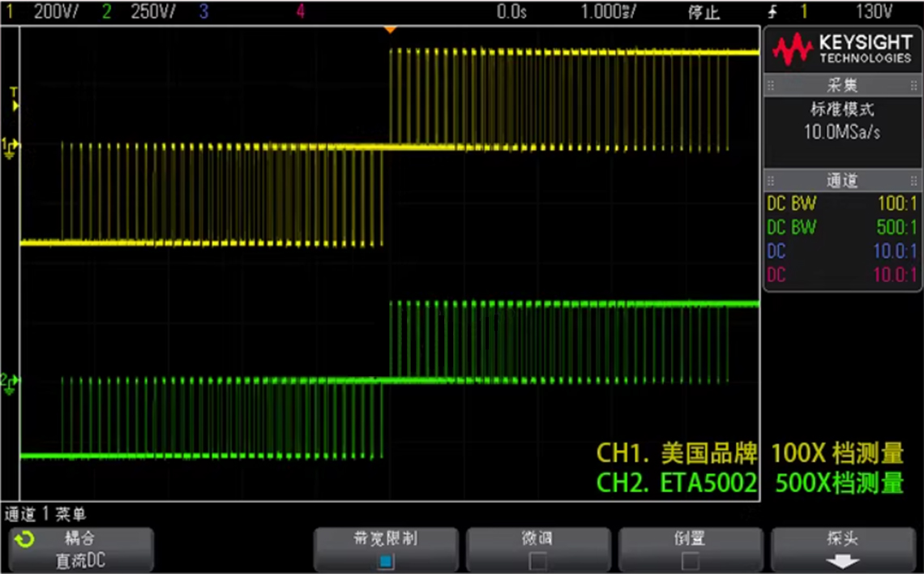The image size is (924, 574).
Task: Click the rising edge trigger icon
Action: [775, 12]
